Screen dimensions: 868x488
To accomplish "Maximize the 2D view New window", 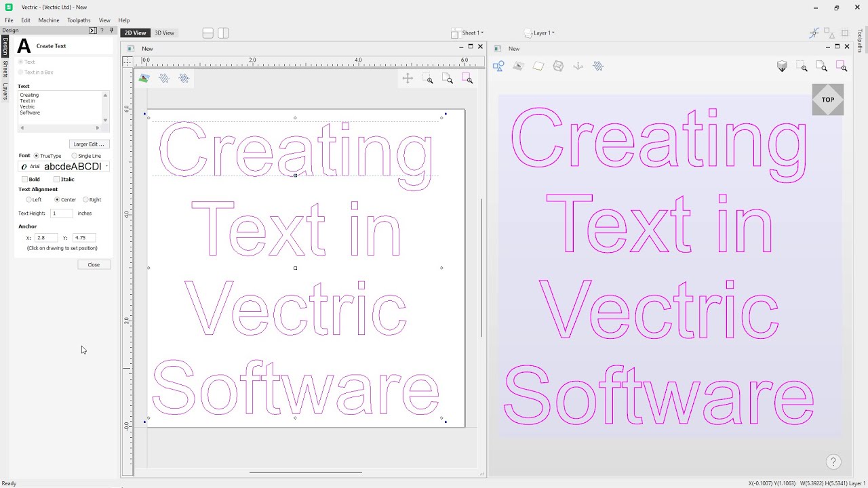I will coord(471,47).
